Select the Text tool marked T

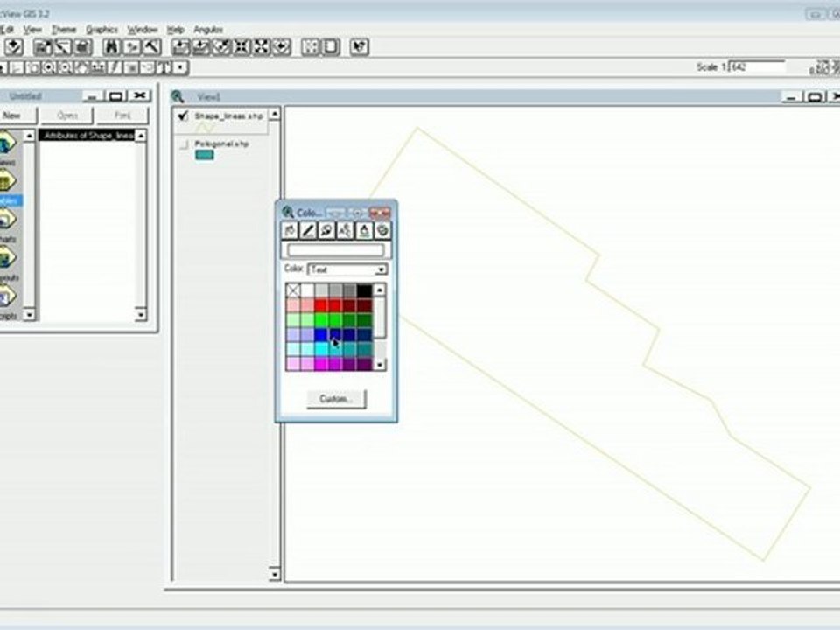165,67
